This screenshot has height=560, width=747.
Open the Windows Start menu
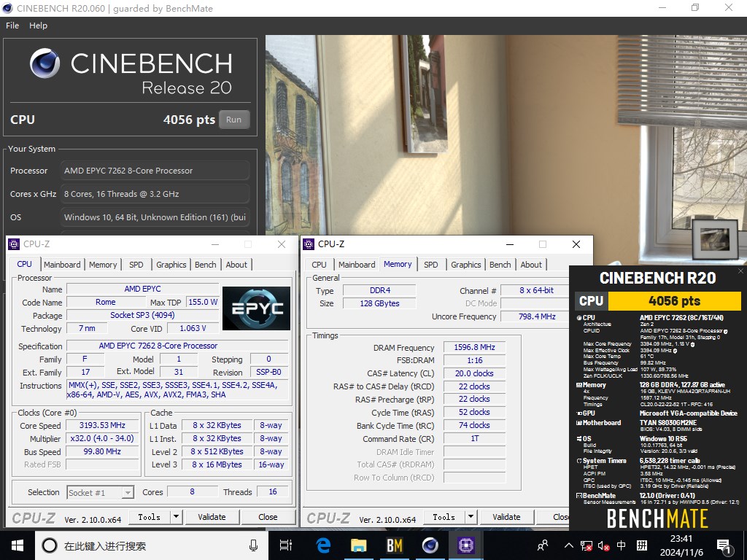18,545
